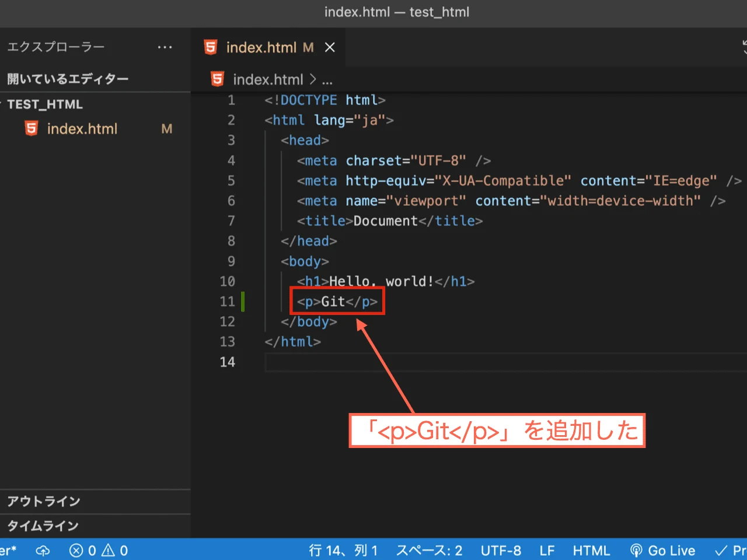
Task: Collapse the TEST_HTML folder tree
Action: tap(46, 104)
